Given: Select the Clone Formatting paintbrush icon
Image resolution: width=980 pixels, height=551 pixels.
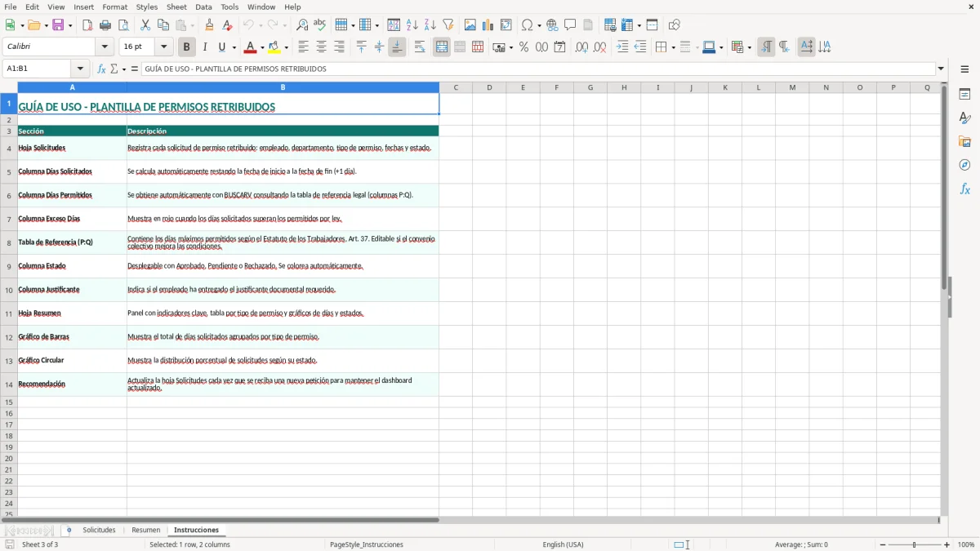Looking at the screenshot, I should [209, 25].
